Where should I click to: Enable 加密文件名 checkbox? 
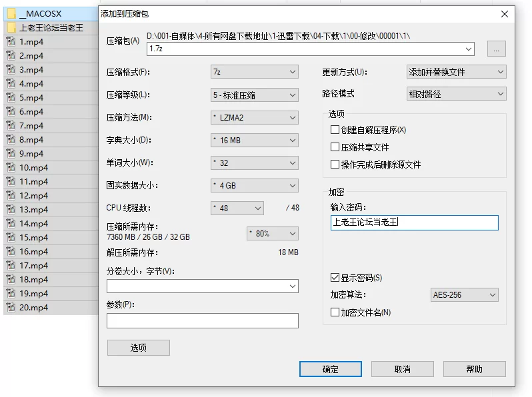[335, 312]
